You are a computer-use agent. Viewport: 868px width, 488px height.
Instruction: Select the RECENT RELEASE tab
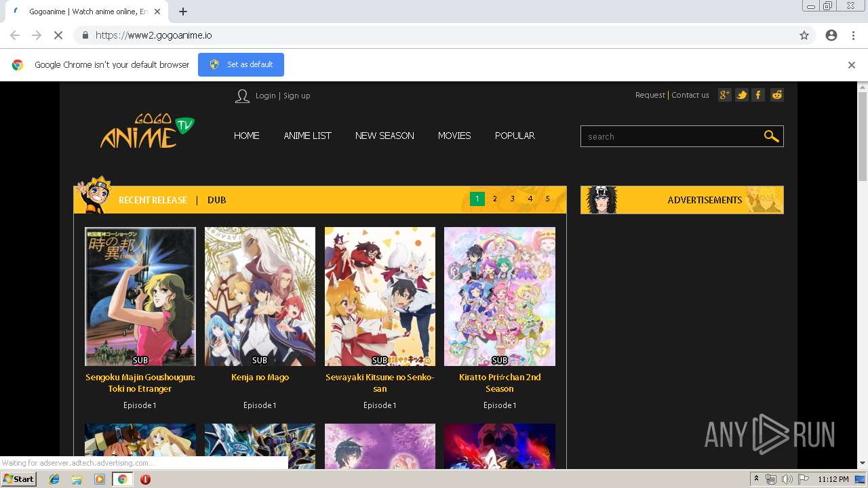153,200
